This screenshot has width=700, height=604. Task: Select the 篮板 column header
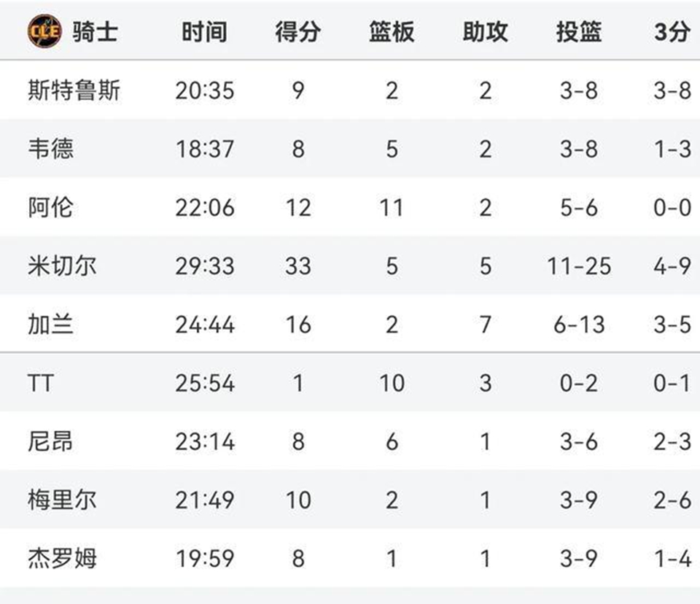pyautogui.click(x=392, y=31)
